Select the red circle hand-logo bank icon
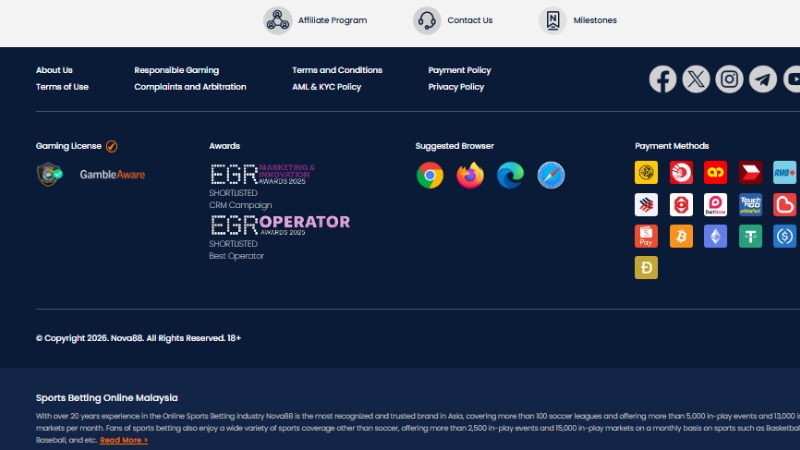The width and height of the screenshot is (800, 450). pyautogui.click(x=681, y=172)
